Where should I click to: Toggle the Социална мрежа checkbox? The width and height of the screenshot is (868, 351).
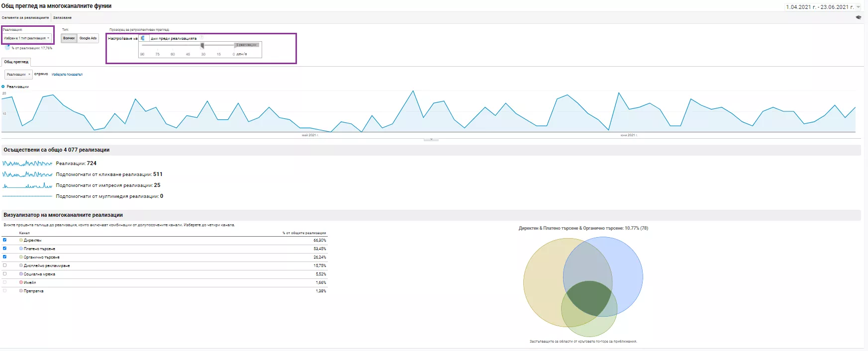coord(5,273)
